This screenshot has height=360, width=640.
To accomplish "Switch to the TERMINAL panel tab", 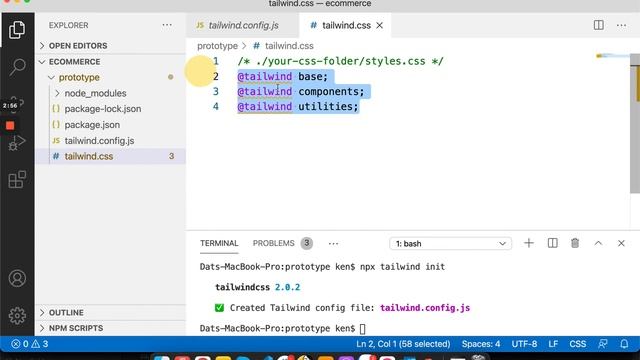I will (x=219, y=243).
